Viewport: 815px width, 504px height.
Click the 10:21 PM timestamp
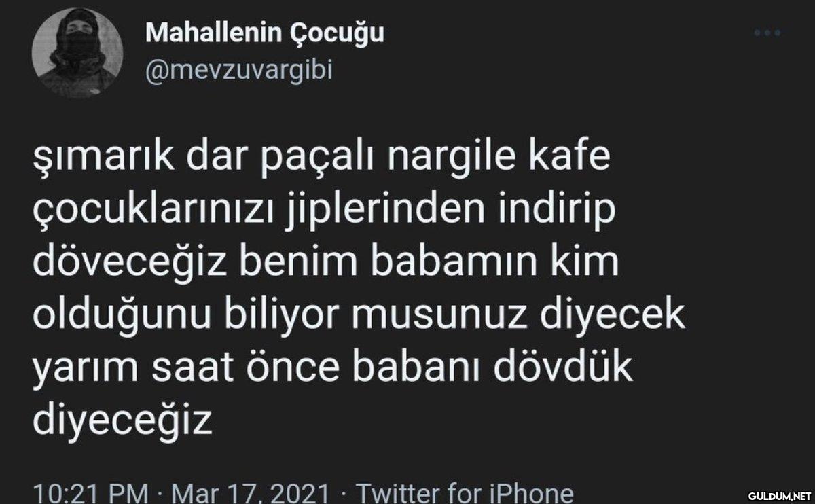[x=90, y=492]
